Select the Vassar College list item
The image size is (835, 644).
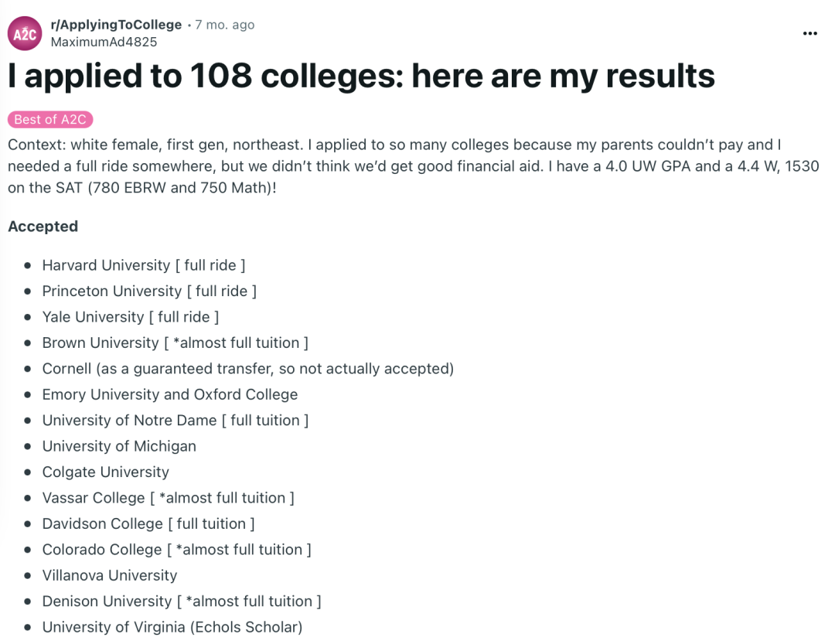(x=169, y=498)
